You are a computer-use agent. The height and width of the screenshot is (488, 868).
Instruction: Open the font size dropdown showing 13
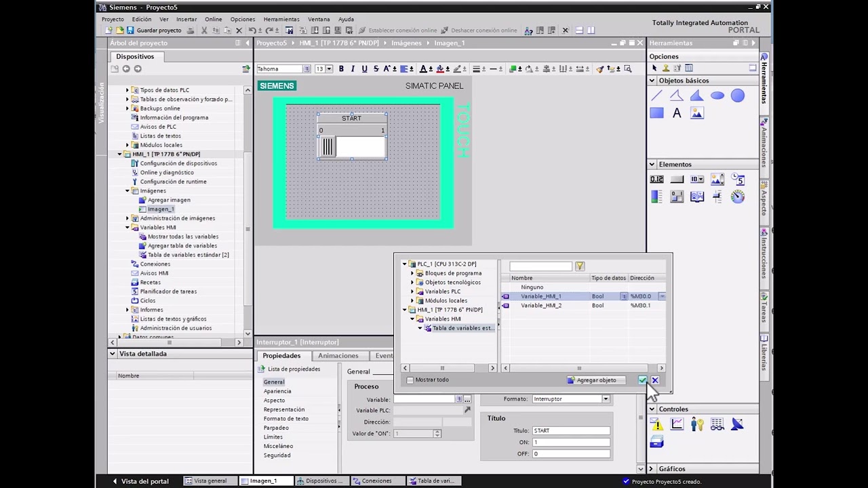pos(329,69)
